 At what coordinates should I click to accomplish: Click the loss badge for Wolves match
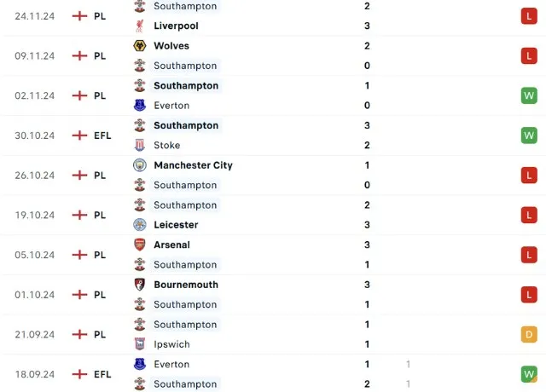tap(529, 56)
